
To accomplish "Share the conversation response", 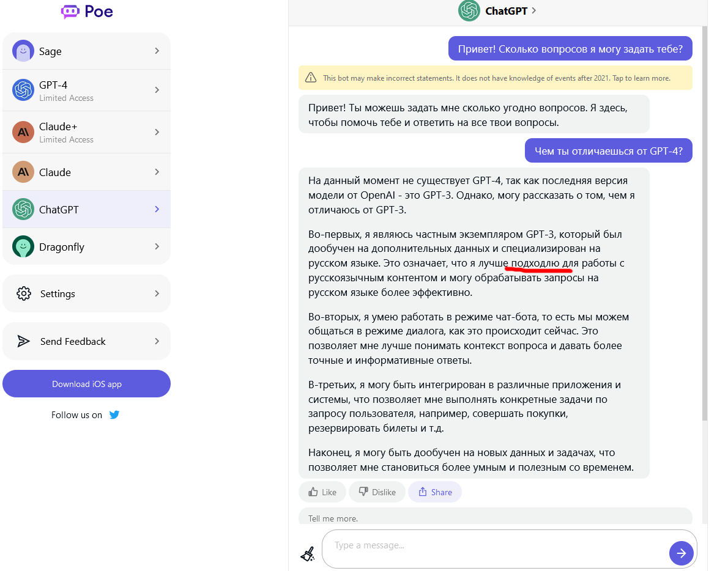I will tap(435, 492).
